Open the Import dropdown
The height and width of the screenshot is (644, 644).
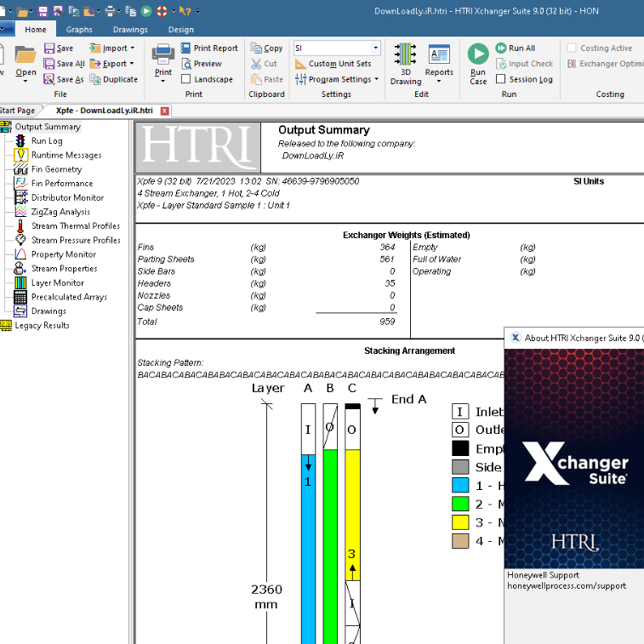tap(111, 48)
